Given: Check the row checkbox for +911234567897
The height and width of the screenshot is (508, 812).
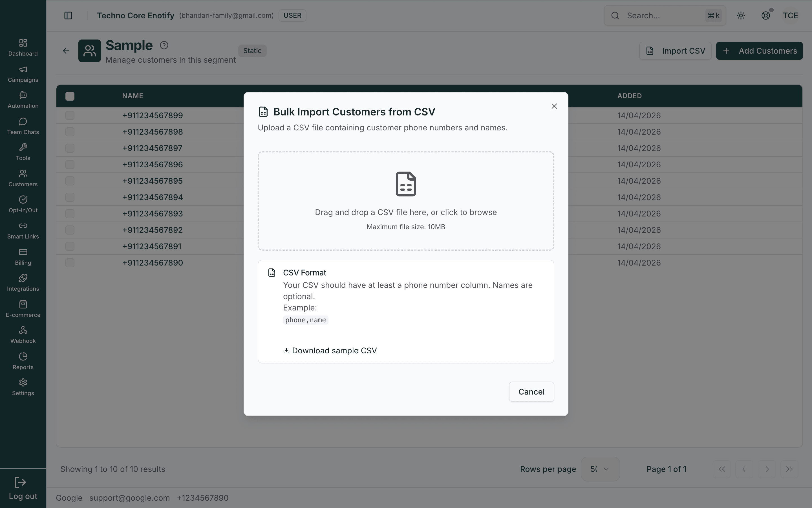Looking at the screenshot, I should pyautogui.click(x=70, y=148).
